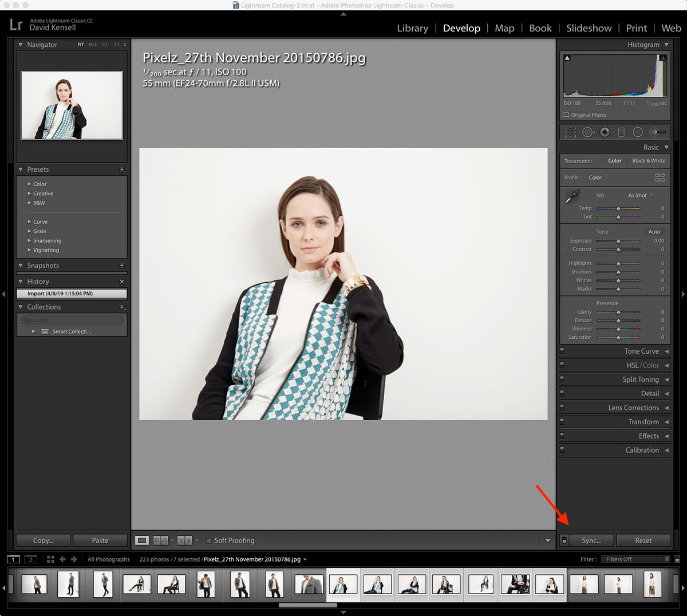687x616 pixels.
Task: Toggle the Original Photo checkbox
Action: tap(566, 115)
